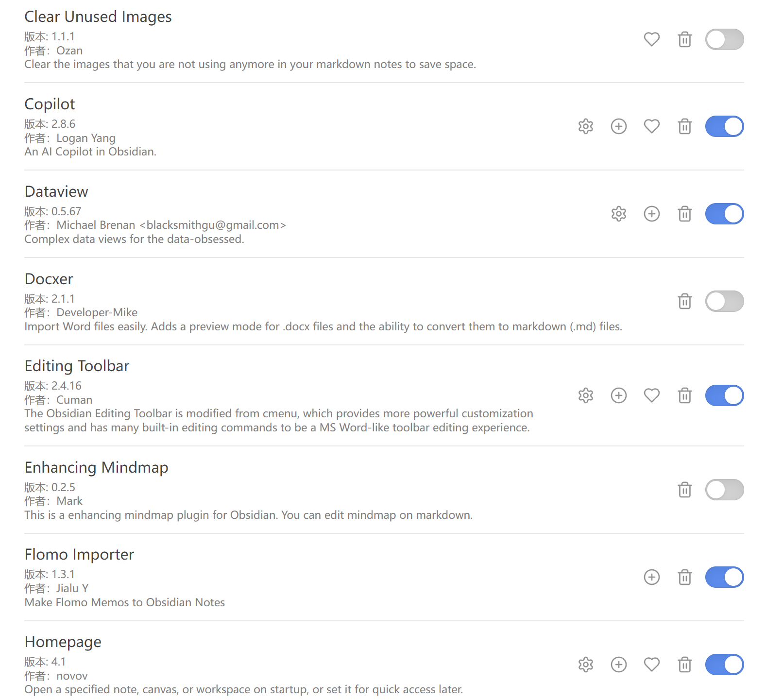The height and width of the screenshot is (700, 766).
Task: Click the heart icon for Editing Toolbar
Action: [652, 395]
